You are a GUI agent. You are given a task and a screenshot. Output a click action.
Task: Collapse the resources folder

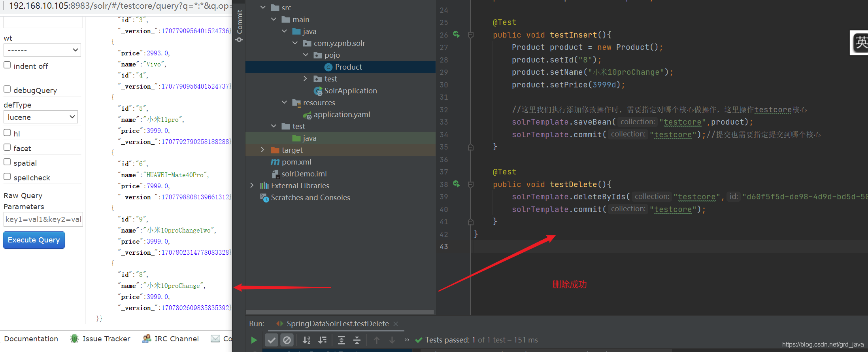click(284, 102)
